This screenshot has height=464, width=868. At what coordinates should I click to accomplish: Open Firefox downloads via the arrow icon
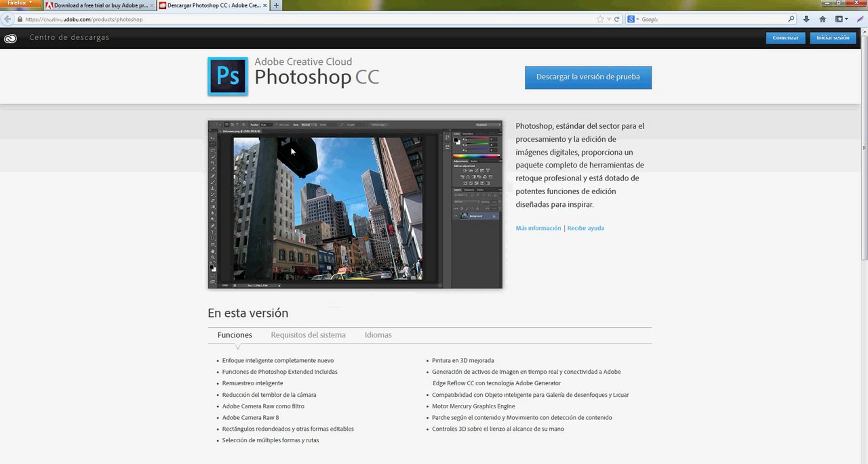(806, 19)
